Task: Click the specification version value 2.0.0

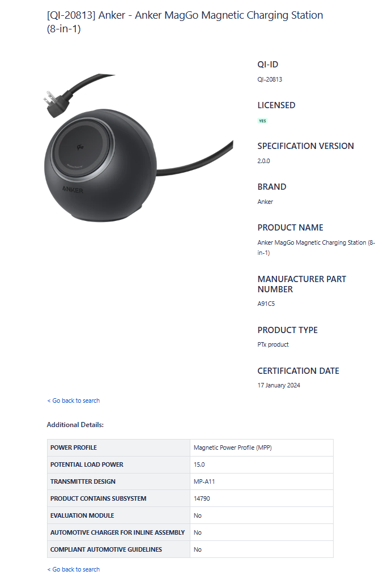Action: click(x=263, y=161)
